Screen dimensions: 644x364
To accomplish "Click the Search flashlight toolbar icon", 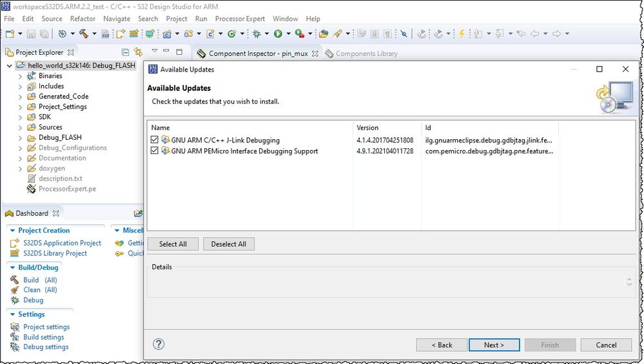I will [338, 34].
